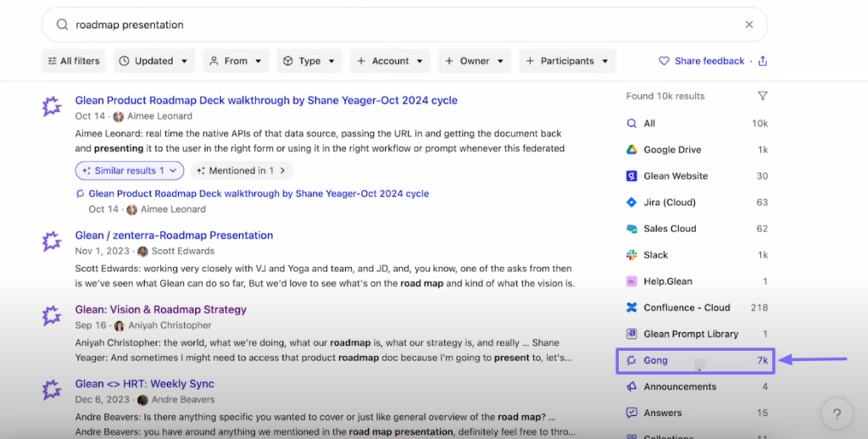Viewport: 868px width, 439px height.
Task: Click the Google Drive icon
Action: tap(632, 149)
